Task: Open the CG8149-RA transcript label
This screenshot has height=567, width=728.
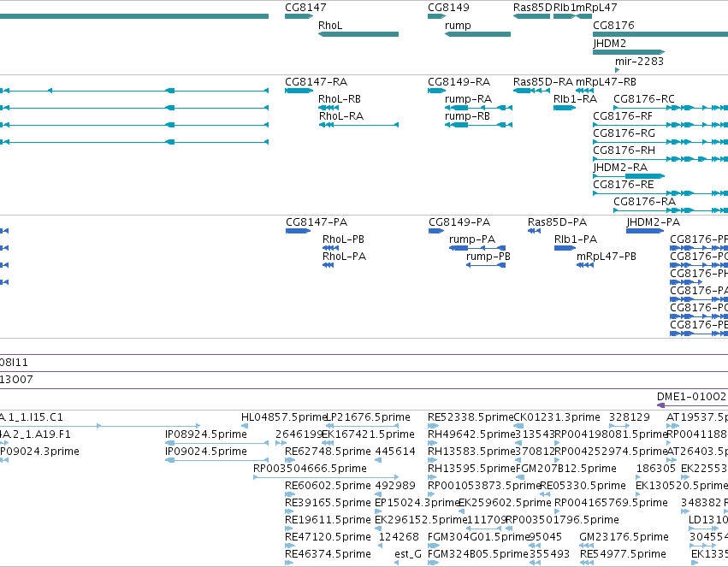Action: tap(459, 82)
